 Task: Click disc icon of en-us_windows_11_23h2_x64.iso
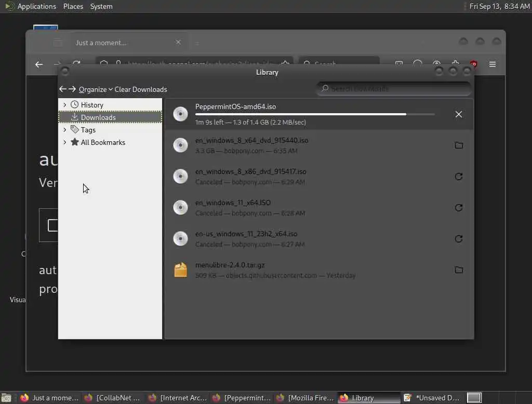tap(180, 239)
